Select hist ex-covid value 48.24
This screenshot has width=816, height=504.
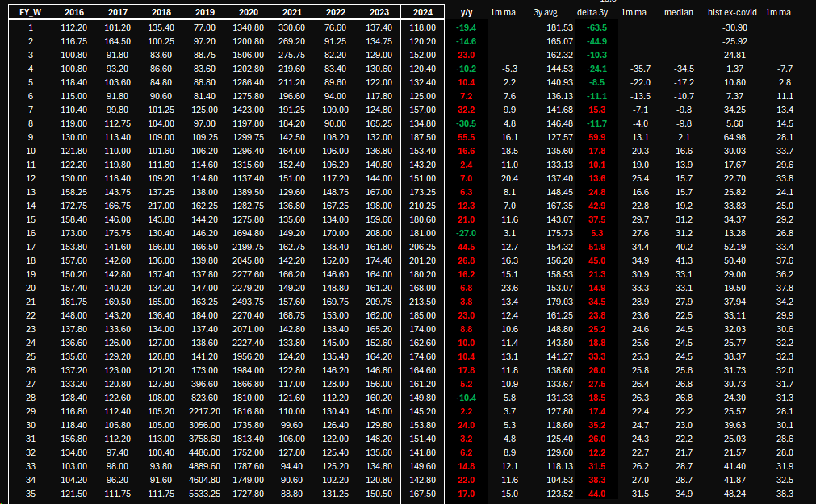pos(734,494)
